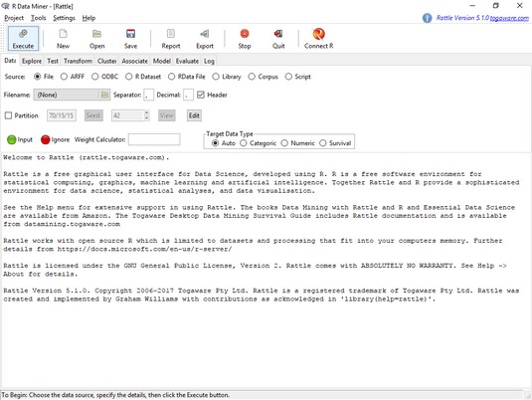The image size is (532, 400).
Task: Toggle the Header checkbox
Action: [x=201, y=95]
